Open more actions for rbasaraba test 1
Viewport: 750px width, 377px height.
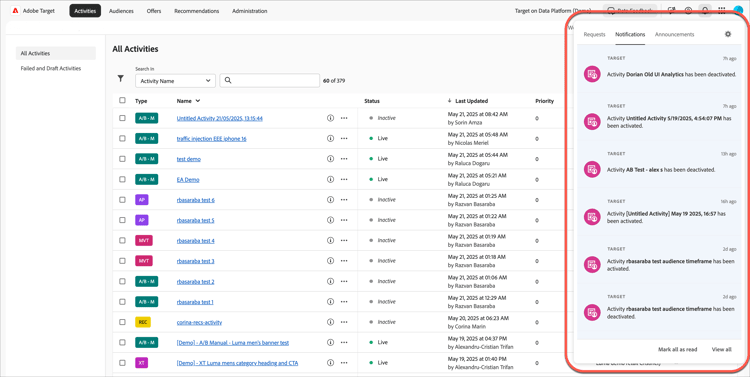pos(344,302)
